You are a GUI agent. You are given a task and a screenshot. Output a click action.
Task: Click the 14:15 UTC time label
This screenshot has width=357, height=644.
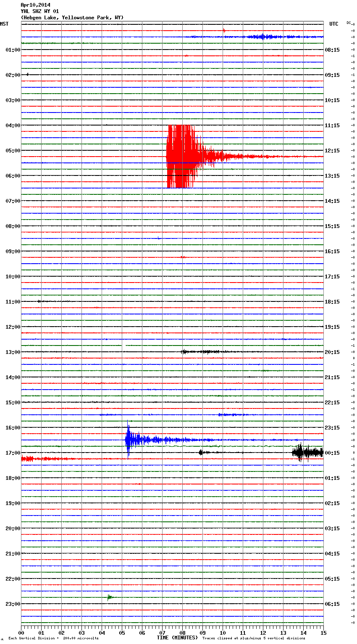[x=332, y=201]
